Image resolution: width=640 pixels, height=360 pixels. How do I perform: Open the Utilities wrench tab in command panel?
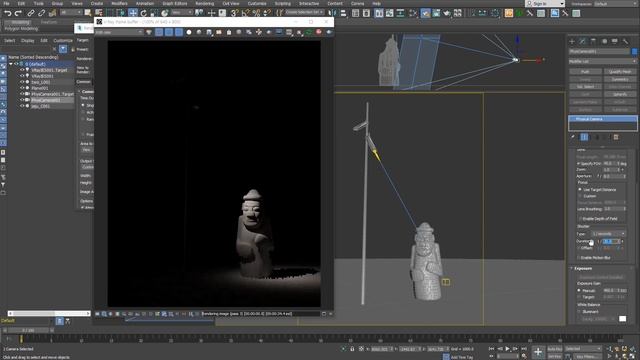tap(625, 41)
